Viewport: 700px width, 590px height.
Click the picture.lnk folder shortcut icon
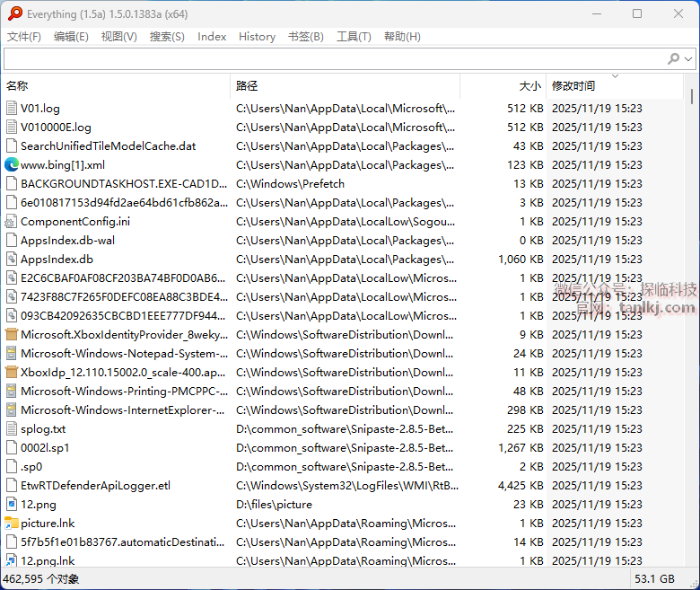pos(12,523)
